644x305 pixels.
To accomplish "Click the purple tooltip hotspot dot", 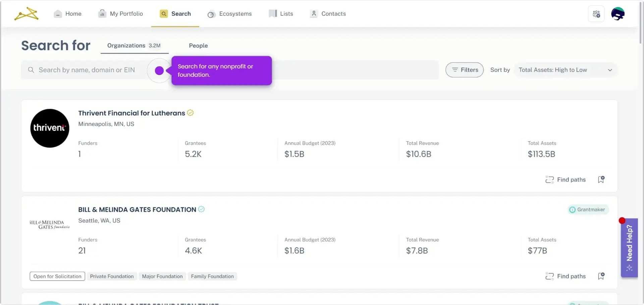I will (x=159, y=70).
